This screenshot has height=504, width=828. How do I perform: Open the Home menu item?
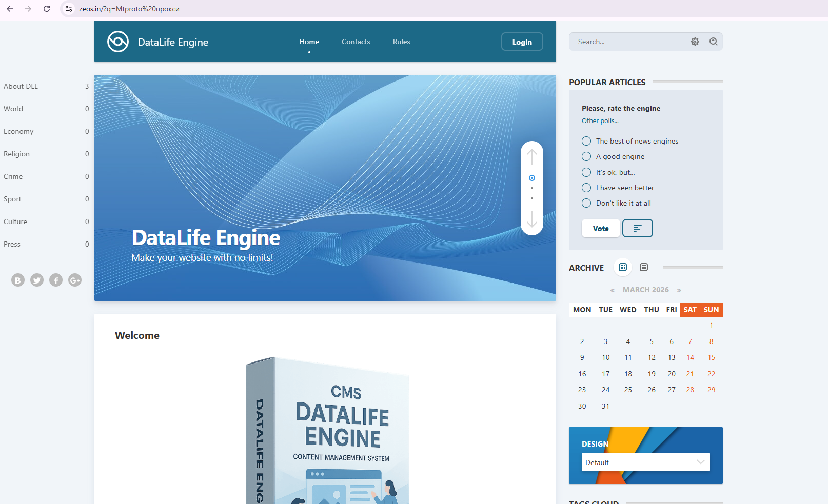(309, 42)
